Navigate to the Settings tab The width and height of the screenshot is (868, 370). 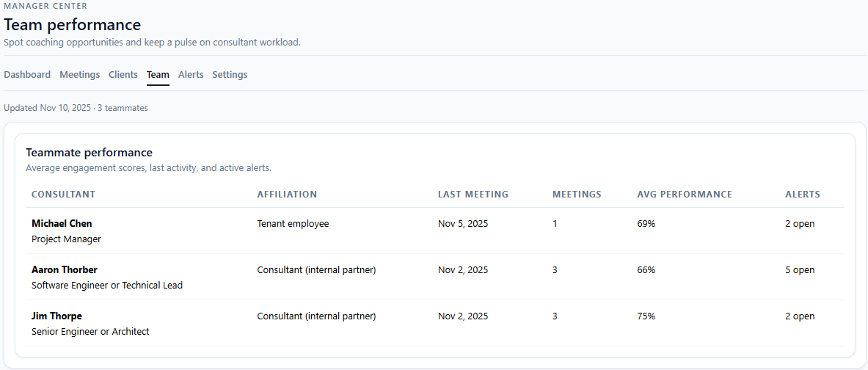click(230, 75)
